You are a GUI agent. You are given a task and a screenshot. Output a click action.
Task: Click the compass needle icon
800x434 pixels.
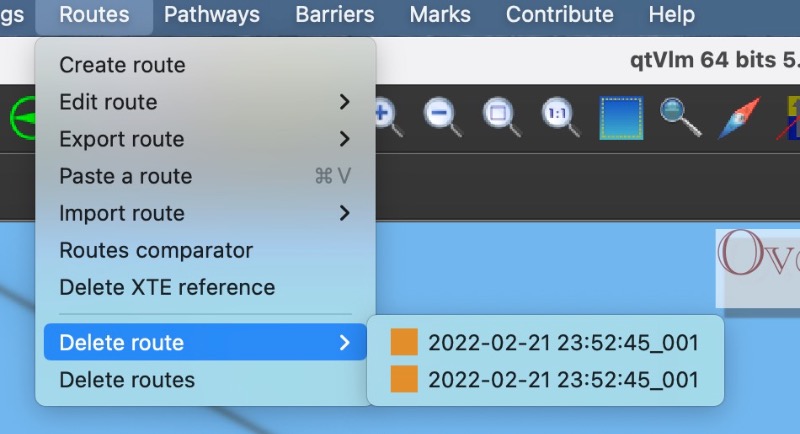(x=739, y=118)
